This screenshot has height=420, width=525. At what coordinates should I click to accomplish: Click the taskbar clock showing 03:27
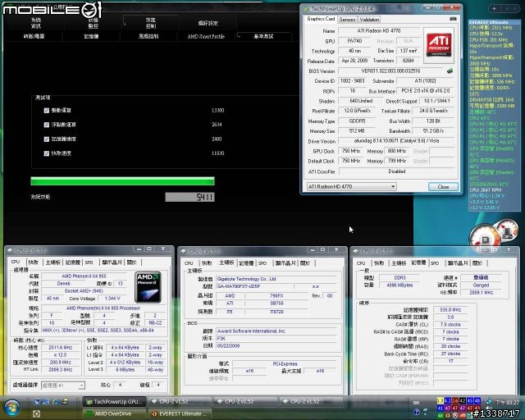(507, 402)
